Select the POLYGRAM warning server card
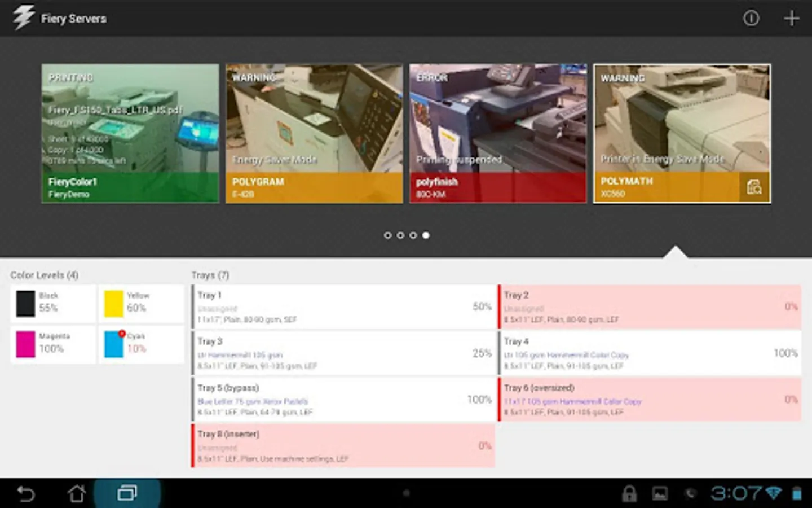 314,133
